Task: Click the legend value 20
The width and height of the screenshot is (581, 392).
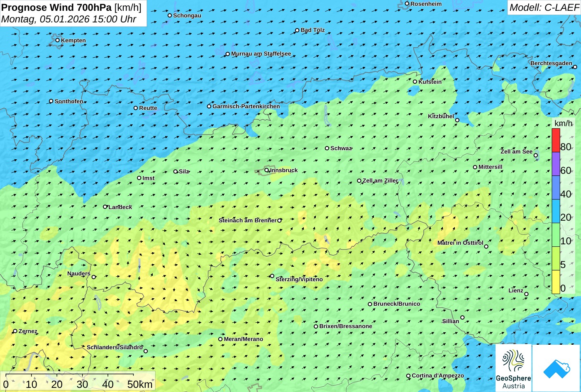Action: coord(566,217)
